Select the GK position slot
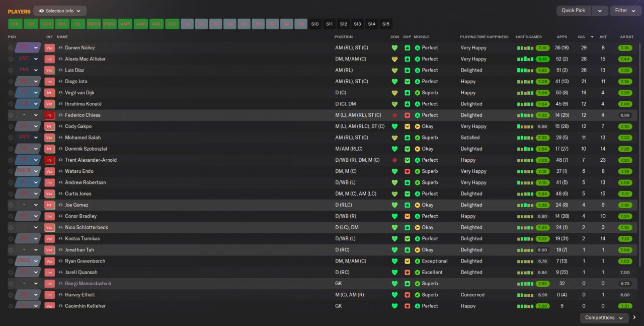 15,24
